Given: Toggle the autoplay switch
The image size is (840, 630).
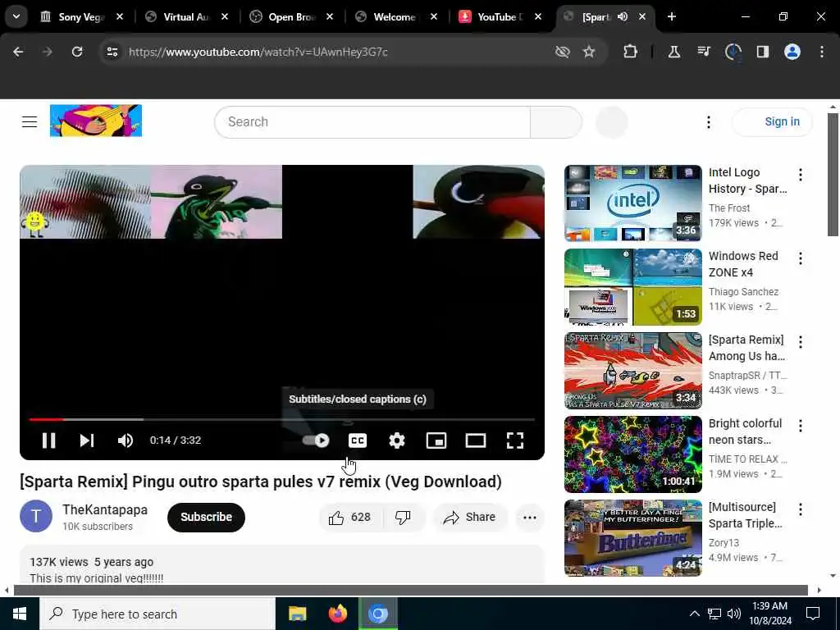Looking at the screenshot, I should pos(316,441).
